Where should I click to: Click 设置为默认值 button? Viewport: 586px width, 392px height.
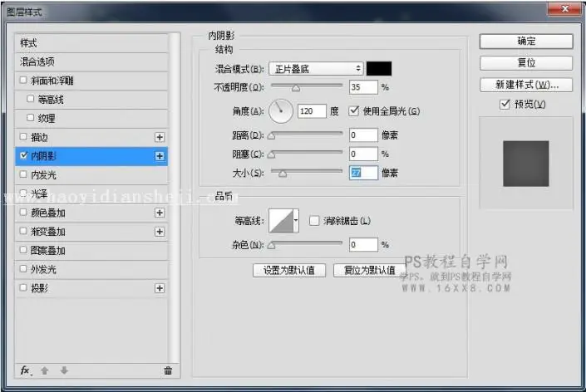[x=289, y=270]
